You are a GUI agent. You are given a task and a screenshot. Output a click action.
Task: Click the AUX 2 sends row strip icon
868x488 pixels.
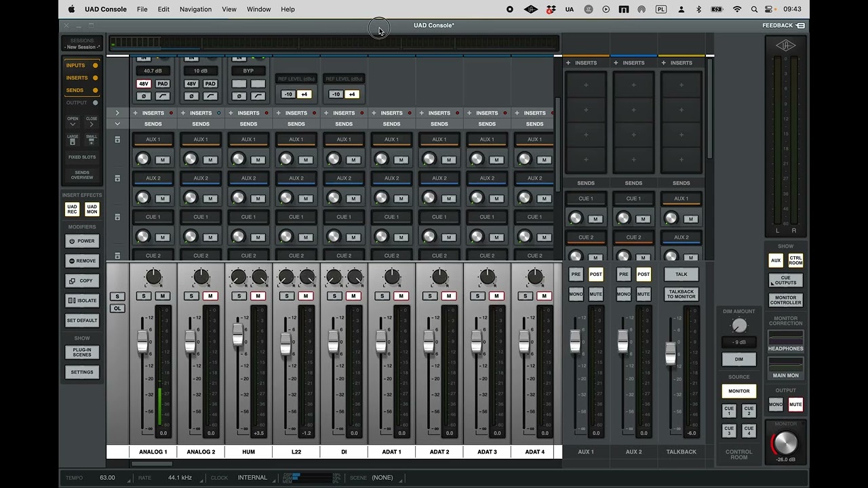117,178
